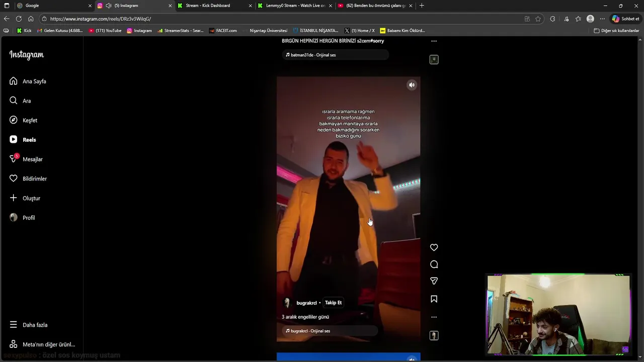Mute the bugrakrcl reel audio
The width and height of the screenshot is (644, 362).
click(412, 85)
